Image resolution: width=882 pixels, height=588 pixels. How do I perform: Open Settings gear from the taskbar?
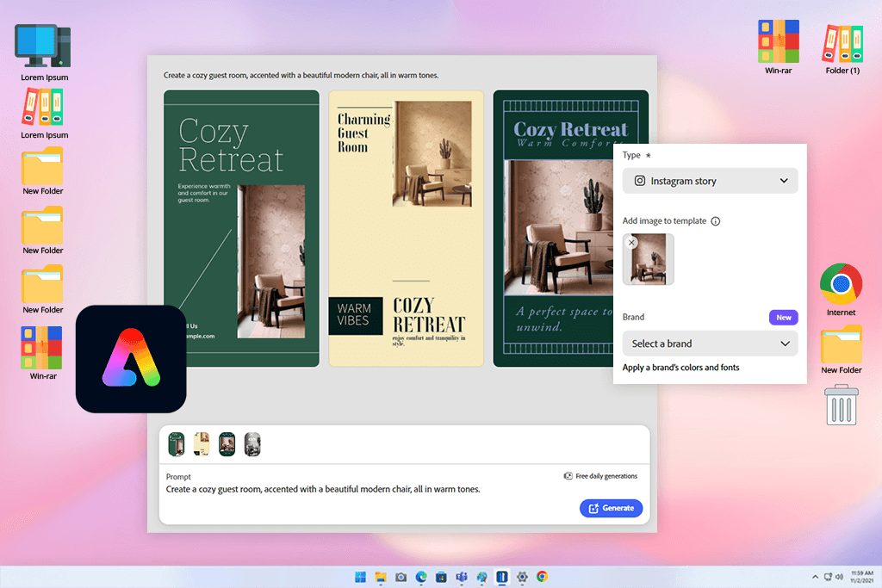[522, 577]
